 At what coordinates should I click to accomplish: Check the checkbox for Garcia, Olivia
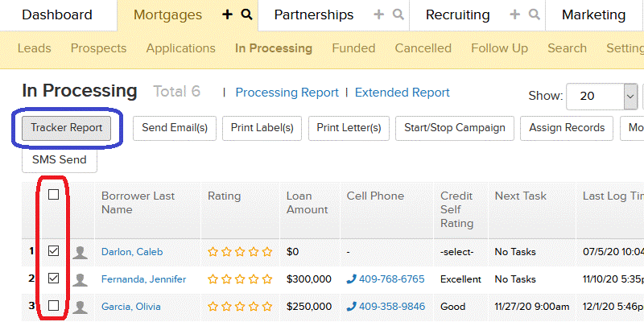tap(53, 306)
